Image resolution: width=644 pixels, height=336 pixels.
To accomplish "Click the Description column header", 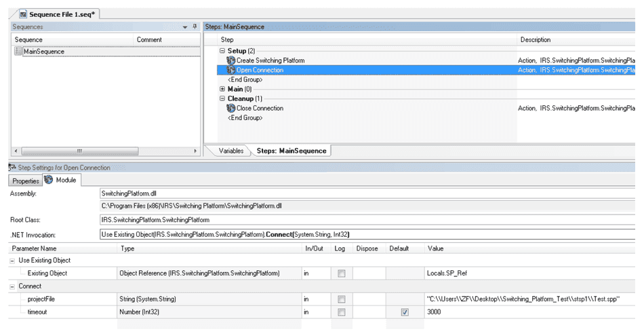I will tap(576, 39).
